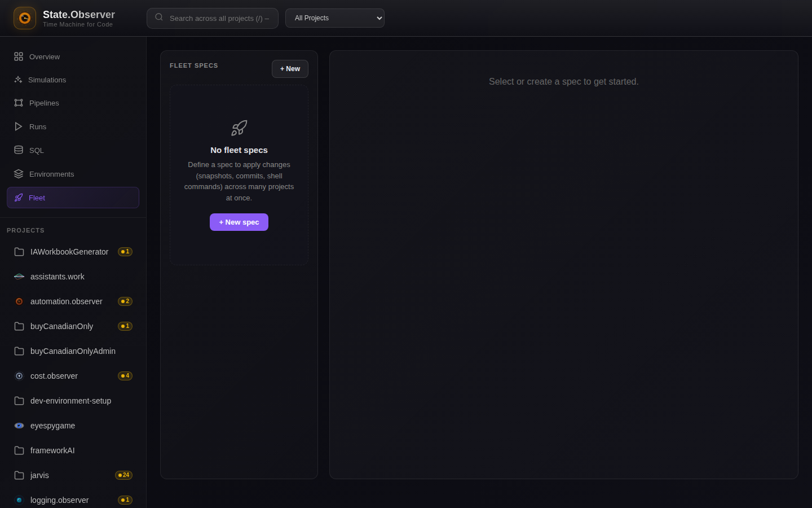The image size is (812, 508).
Task: Select the frameworkAI project
Action: (x=73, y=450)
